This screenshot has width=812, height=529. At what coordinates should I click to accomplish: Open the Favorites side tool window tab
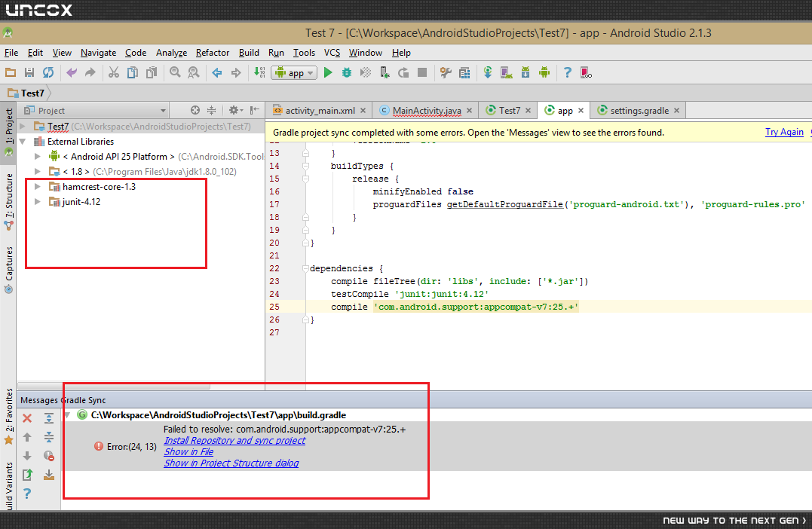(x=9, y=416)
